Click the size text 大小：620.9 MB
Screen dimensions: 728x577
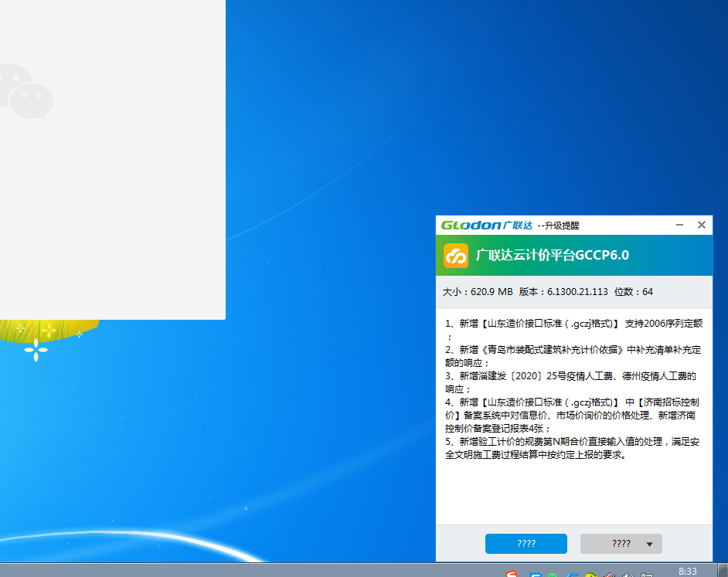pos(478,291)
